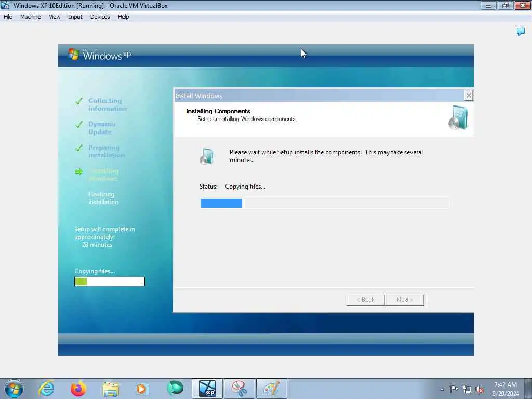Open the View menu

coord(54,17)
